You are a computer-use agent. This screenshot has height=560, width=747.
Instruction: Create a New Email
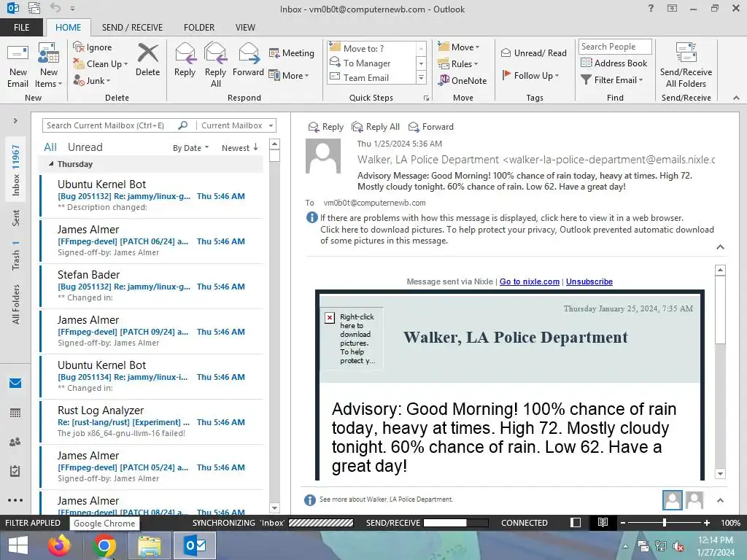click(x=18, y=66)
